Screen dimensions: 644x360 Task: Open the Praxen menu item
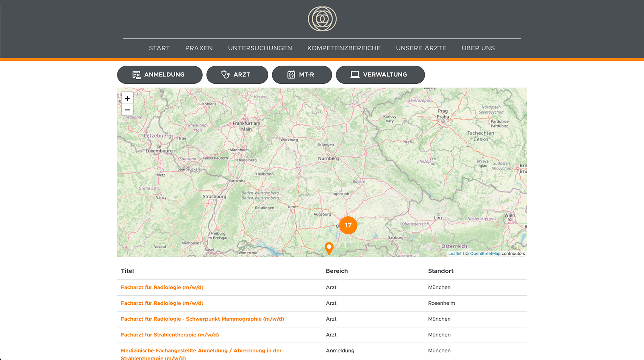199,48
